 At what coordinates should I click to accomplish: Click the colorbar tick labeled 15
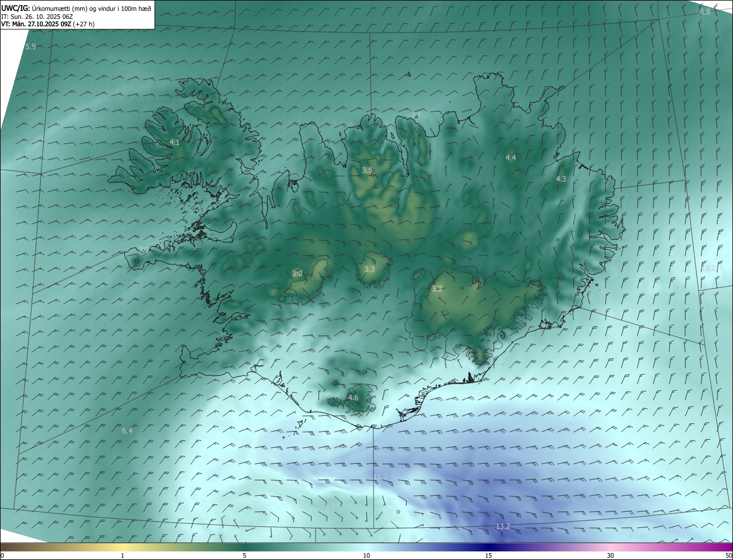click(488, 555)
